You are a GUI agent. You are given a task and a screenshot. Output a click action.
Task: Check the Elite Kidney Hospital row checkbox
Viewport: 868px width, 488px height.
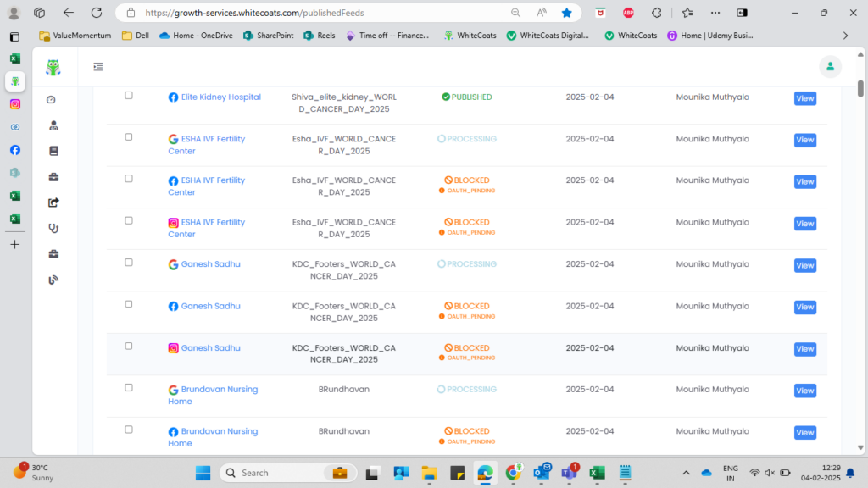click(x=129, y=96)
